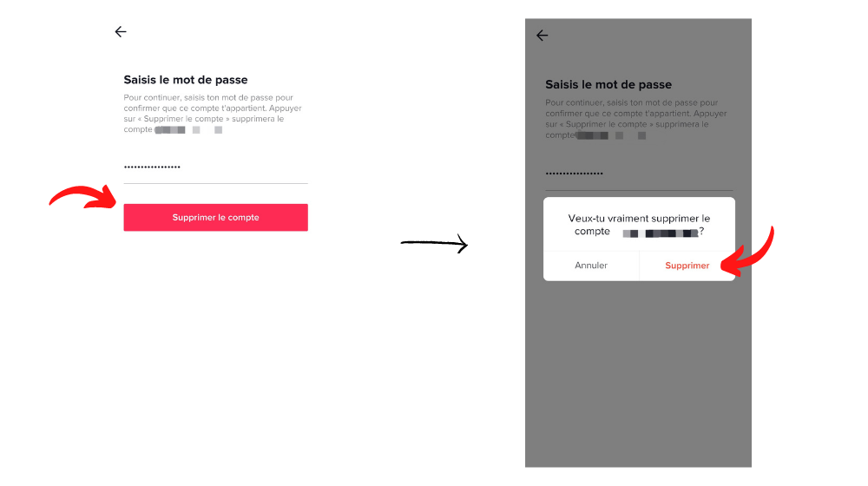Choose Annuler in the confirmation dialog

[590, 266]
